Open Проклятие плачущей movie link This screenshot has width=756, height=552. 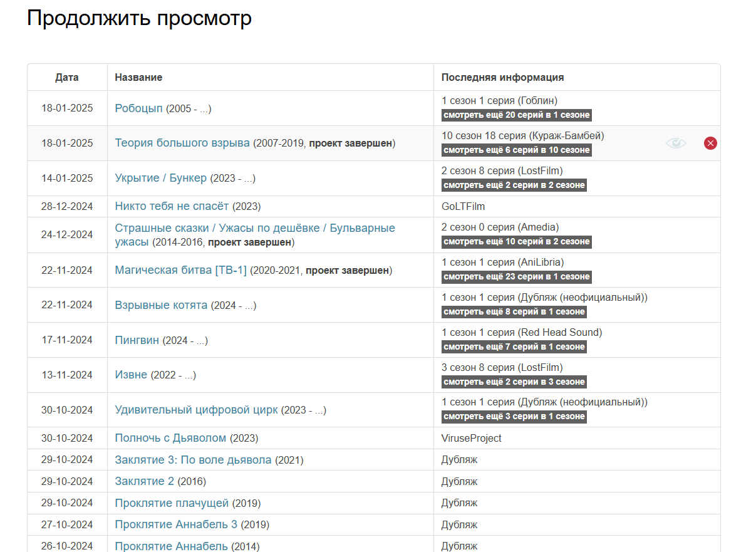172,503
